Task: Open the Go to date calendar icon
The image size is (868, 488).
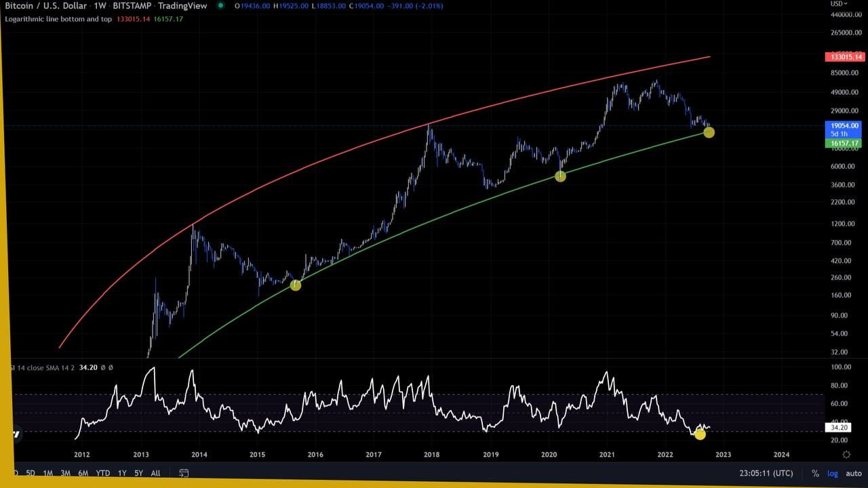Action: pos(183,473)
